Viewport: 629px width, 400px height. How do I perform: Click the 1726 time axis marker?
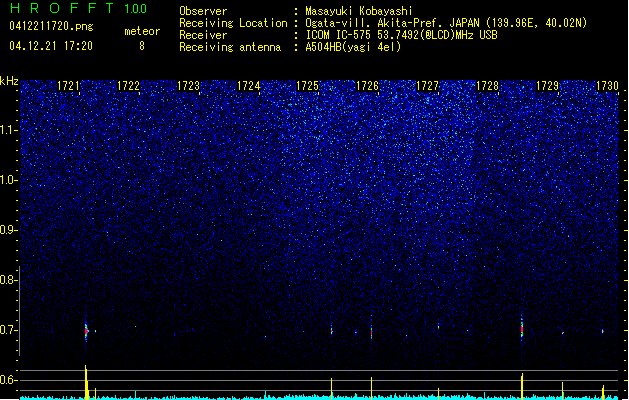click(367, 86)
